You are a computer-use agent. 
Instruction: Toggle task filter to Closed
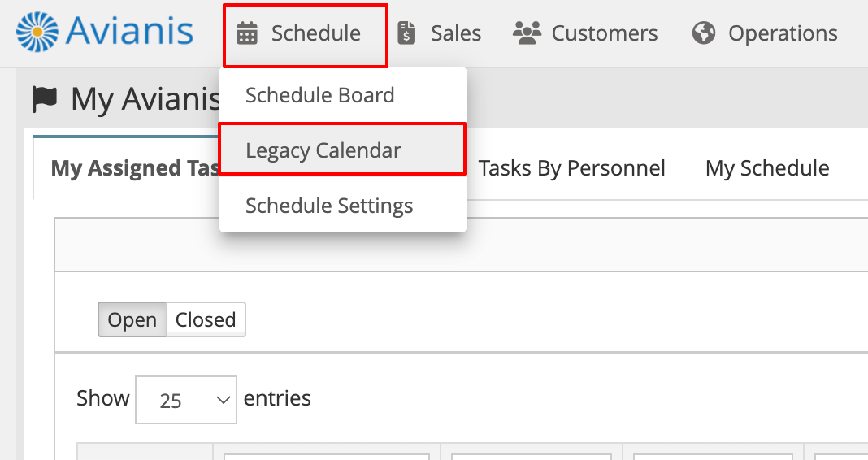[206, 319]
